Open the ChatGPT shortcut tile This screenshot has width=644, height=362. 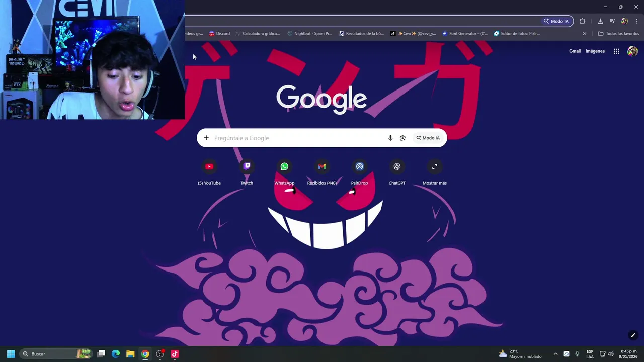pos(397,172)
